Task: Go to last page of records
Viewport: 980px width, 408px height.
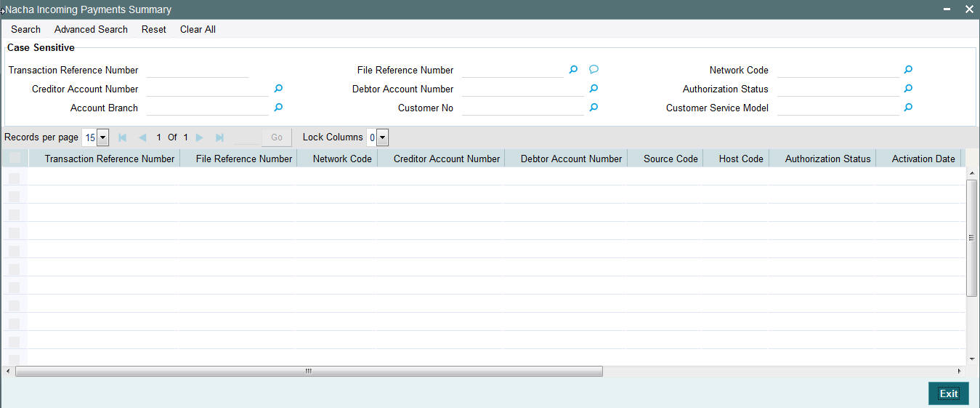Action: click(219, 137)
